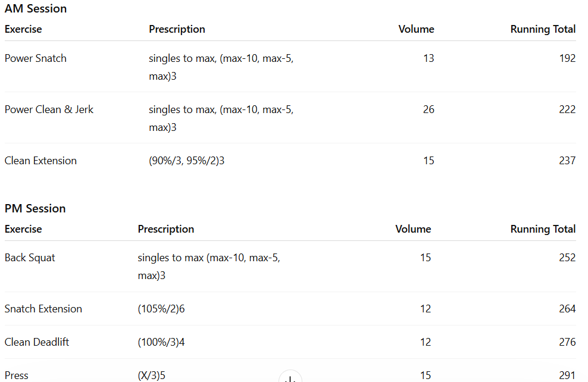The width and height of the screenshot is (588, 382).
Task: Click the AM Session heading
Action: (x=36, y=9)
